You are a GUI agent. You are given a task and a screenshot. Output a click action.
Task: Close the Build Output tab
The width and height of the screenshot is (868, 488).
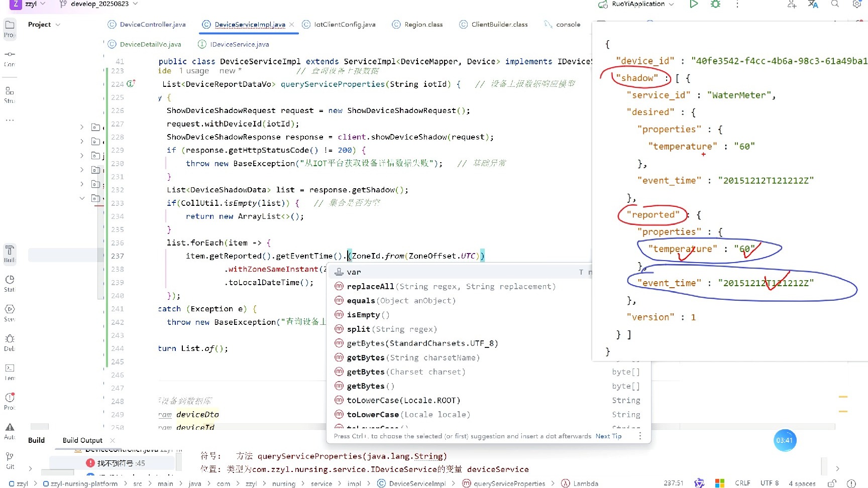(113, 440)
